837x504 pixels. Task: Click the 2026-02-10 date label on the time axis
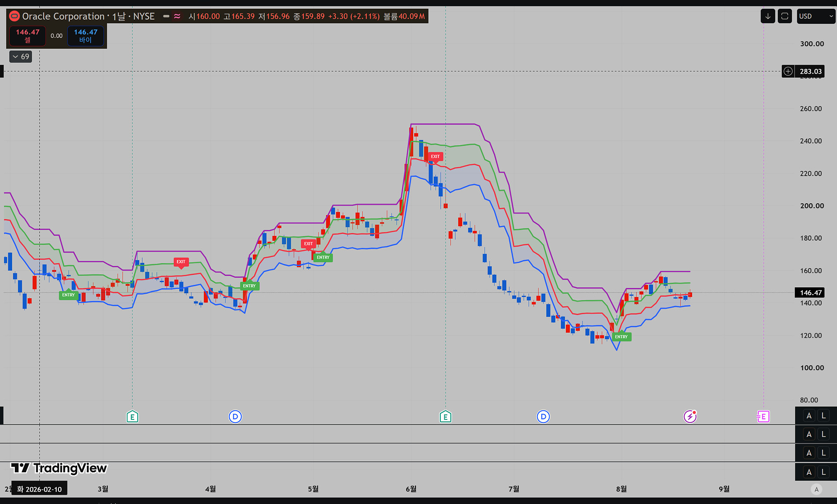pyautogui.click(x=39, y=489)
